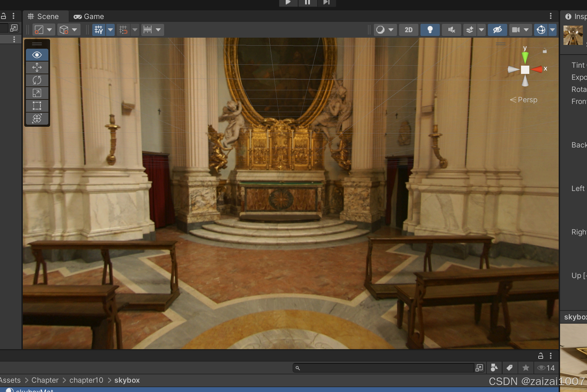This screenshot has height=392, width=587.
Task: Select the skyboxMat asset row
Action: coord(279,390)
